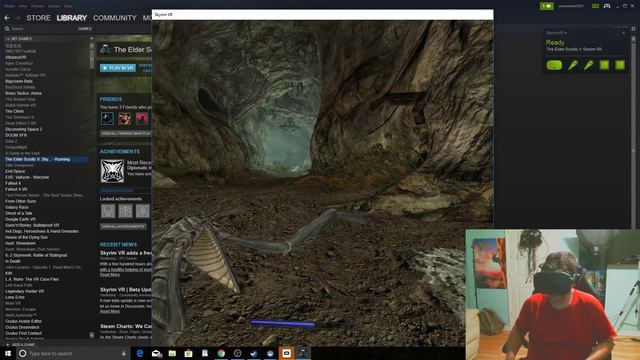Screen dimensions: 640x360
Task: Switch the library to grid view
Action: click(633, 29)
